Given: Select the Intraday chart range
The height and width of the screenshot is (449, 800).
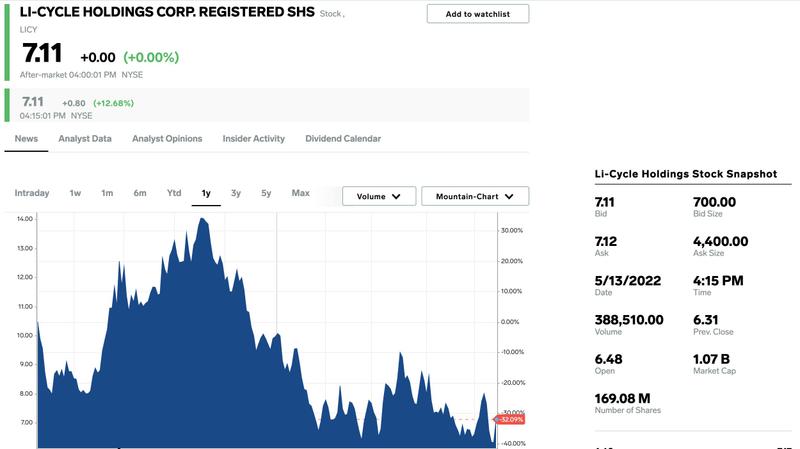Looking at the screenshot, I should tap(32, 193).
